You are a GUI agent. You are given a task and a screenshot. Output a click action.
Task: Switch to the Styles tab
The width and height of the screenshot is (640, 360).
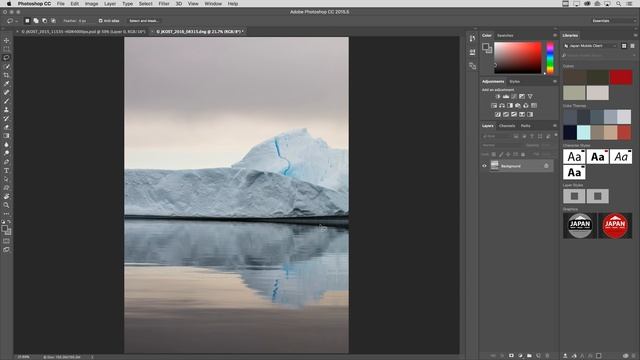pos(515,82)
